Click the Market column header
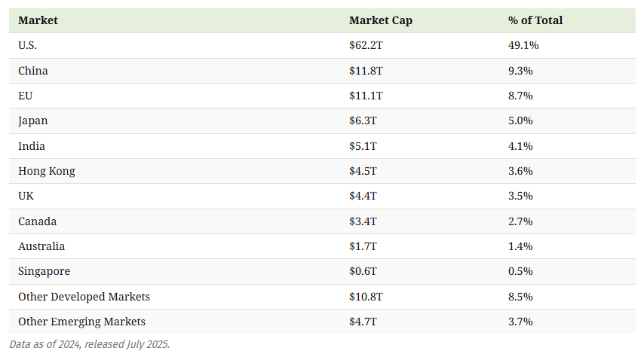 point(38,20)
